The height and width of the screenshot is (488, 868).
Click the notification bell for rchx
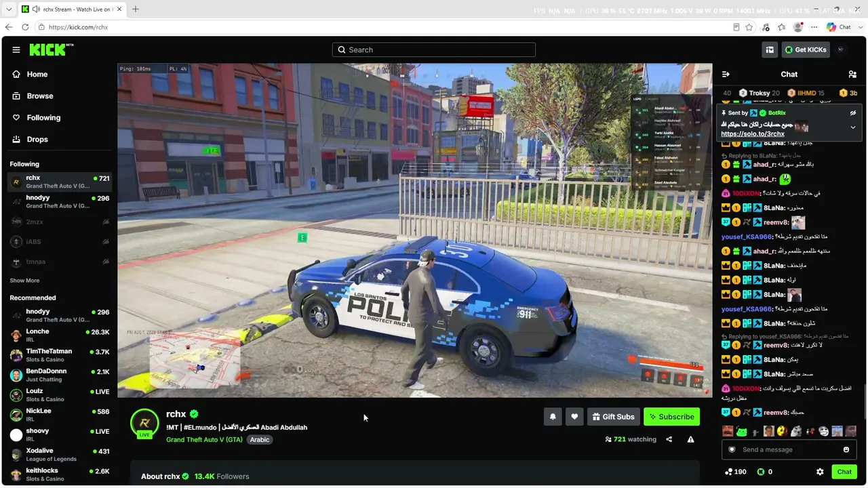[553, 417]
